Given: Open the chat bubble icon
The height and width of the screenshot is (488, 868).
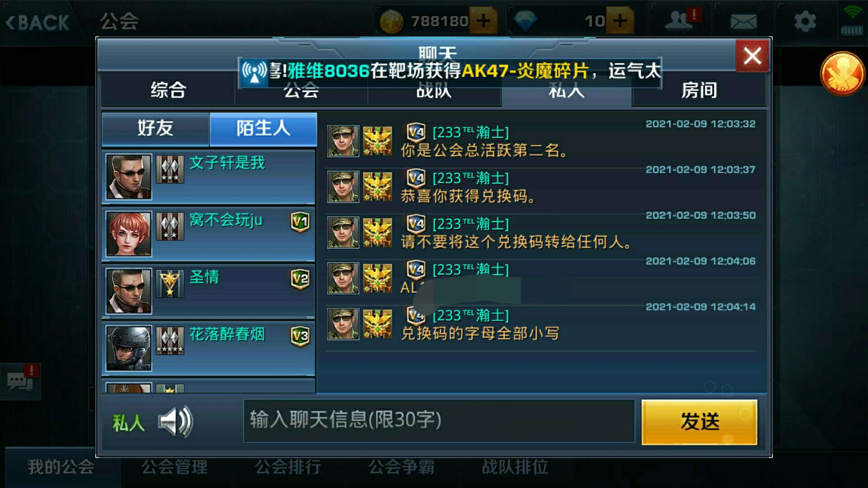Looking at the screenshot, I should tap(21, 380).
